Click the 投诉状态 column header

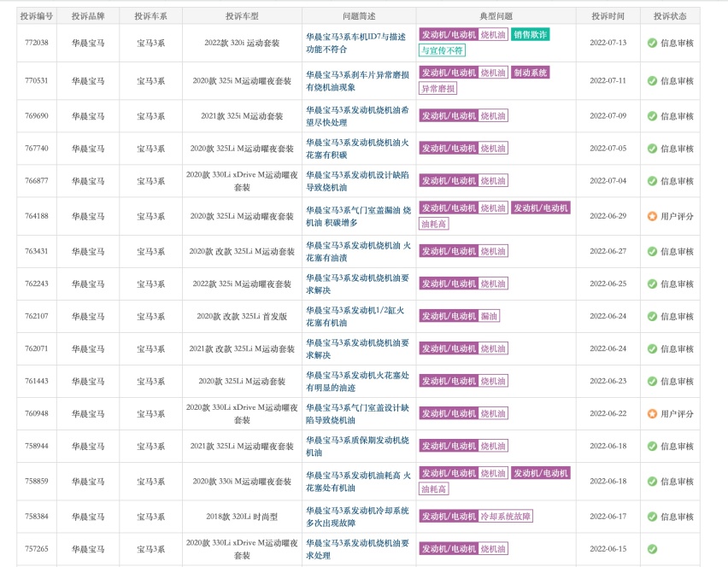click(670, 16)
